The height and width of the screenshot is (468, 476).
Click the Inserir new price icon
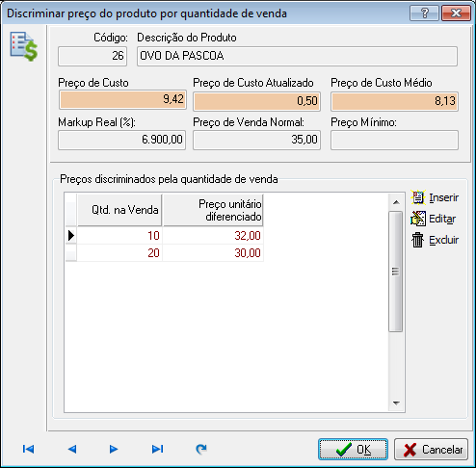coord(418,197)
